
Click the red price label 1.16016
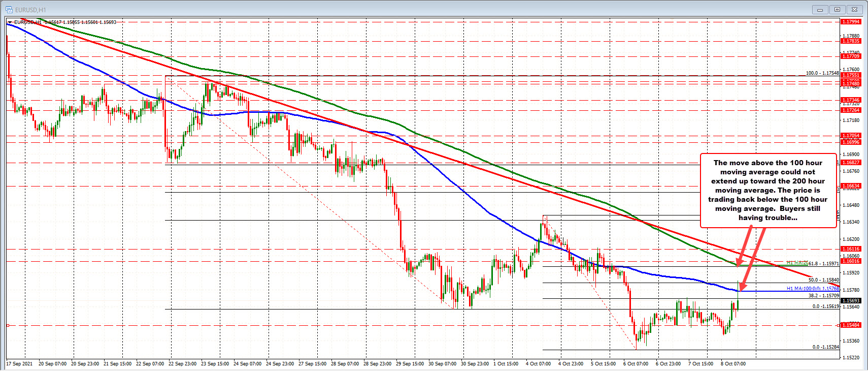pos(851,261)
